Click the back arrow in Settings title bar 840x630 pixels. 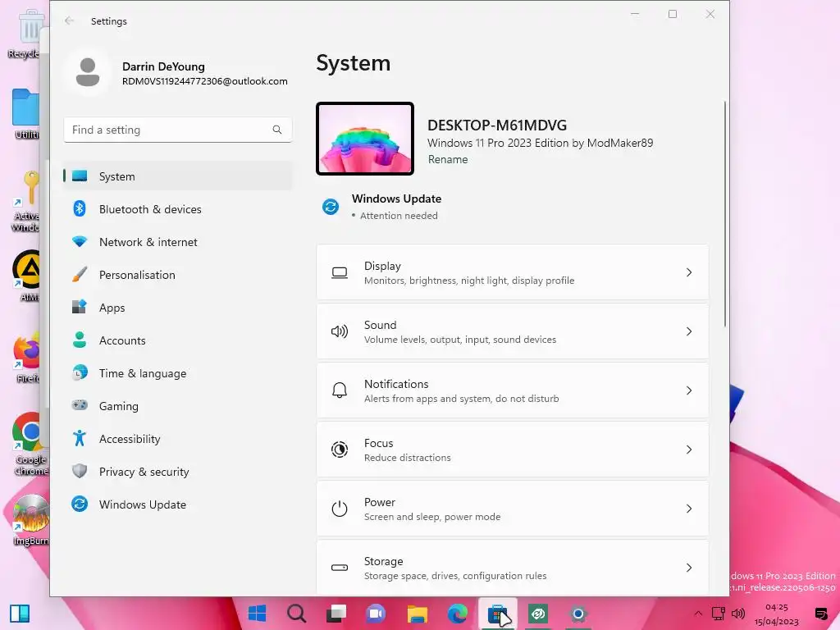pos(69,21)
